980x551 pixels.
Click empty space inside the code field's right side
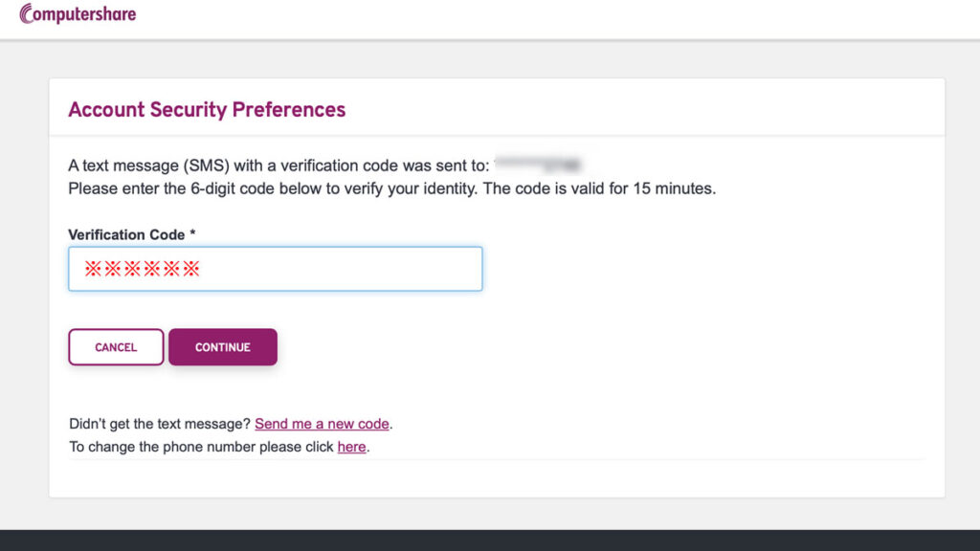click(375, 269)
